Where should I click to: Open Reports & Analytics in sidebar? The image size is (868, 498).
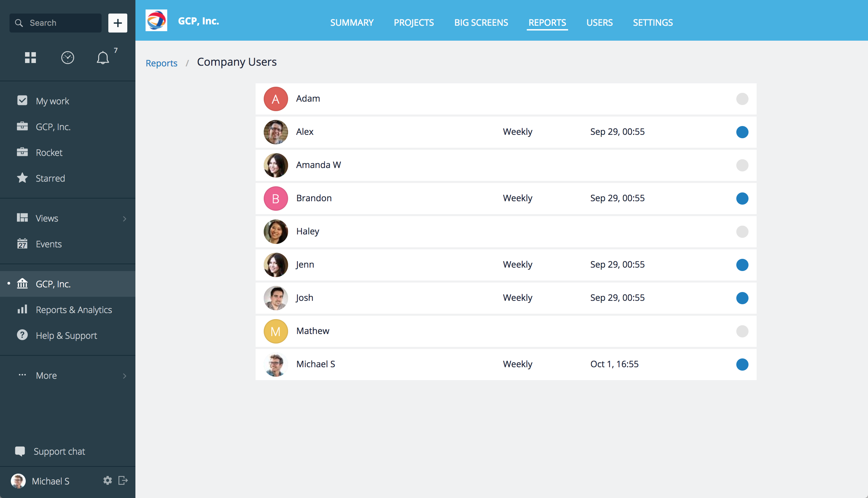[x=68, y=310]
